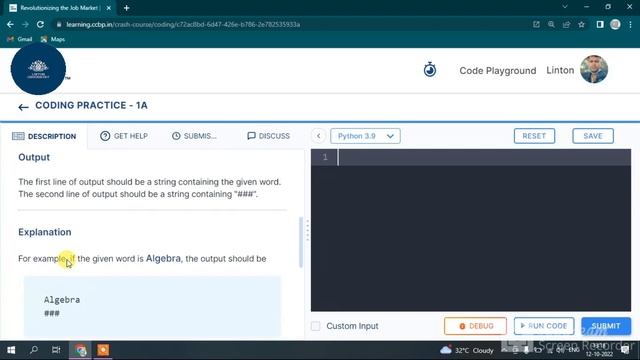The height and width of the screenshot is (360, 640).
Task: Open the Windows Start menu
Action: 11,350
